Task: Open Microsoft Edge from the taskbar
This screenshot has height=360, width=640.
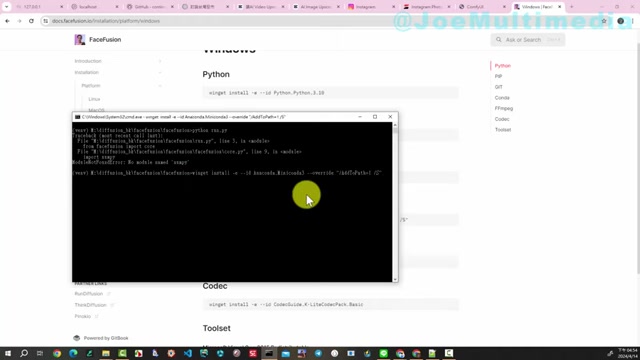Action: 73,353
